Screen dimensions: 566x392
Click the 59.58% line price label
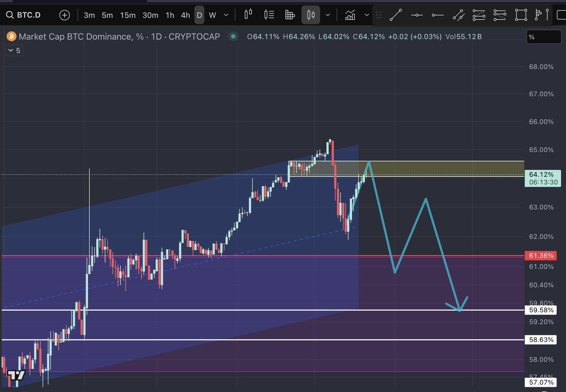coord(541,310)
